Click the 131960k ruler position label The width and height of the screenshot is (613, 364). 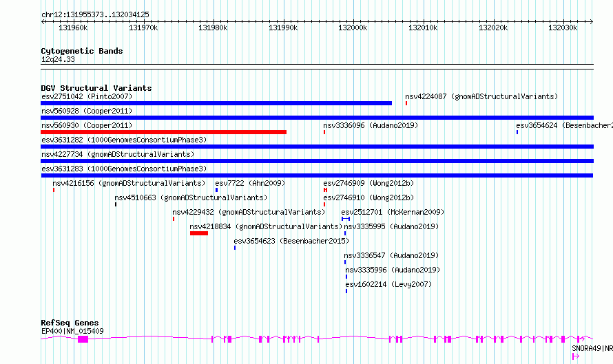tap(73, 28)
